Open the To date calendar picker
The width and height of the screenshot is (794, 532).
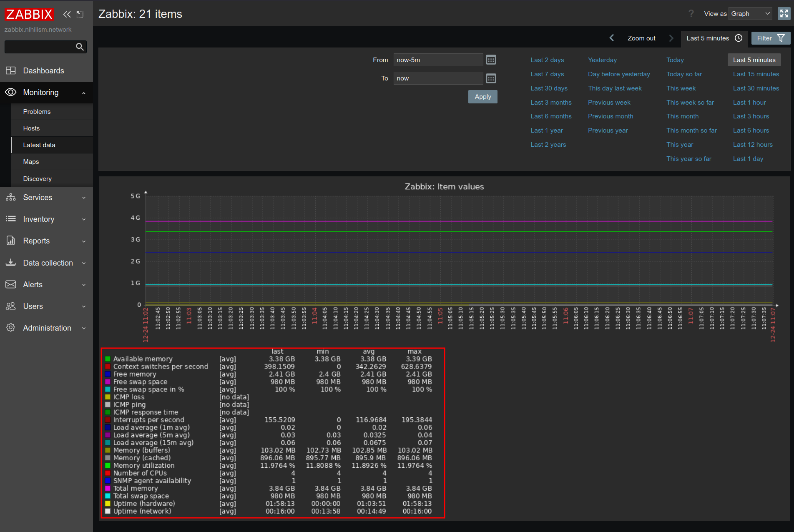(x=491, y=78)
